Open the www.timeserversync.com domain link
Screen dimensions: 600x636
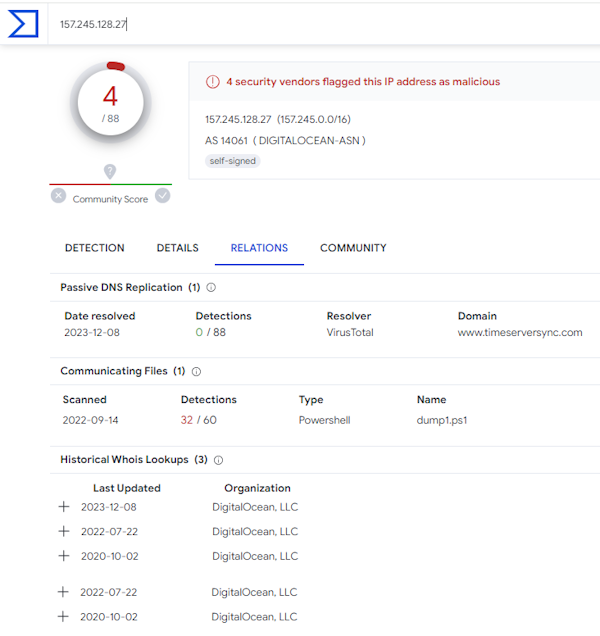[x=520, y=333]
